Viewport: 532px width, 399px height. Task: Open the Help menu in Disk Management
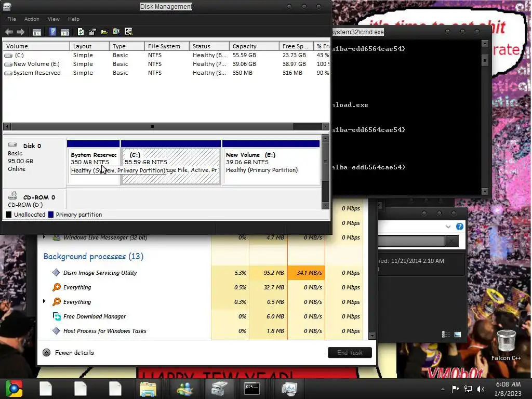(74, 19)
